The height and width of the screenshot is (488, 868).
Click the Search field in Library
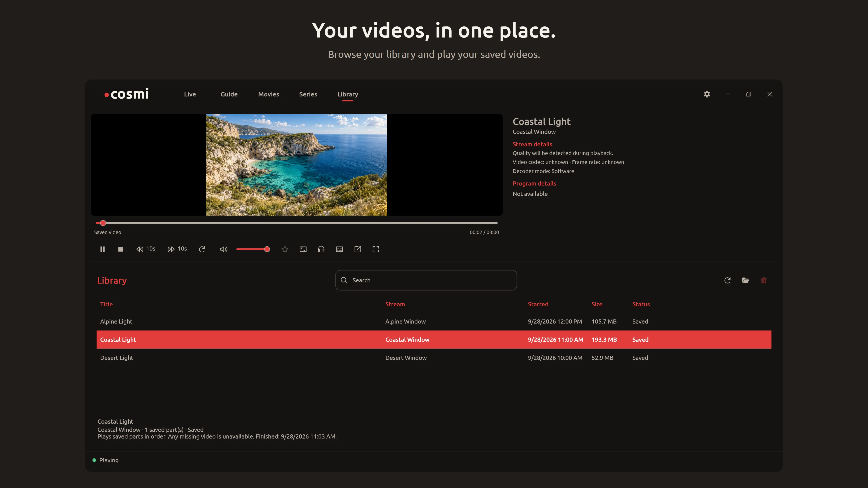coord(426,280)
